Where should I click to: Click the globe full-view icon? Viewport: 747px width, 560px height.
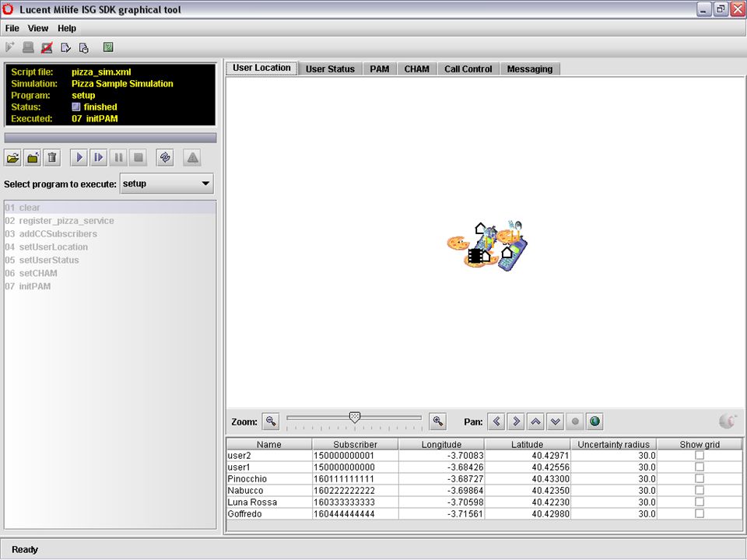pos(594,422)
